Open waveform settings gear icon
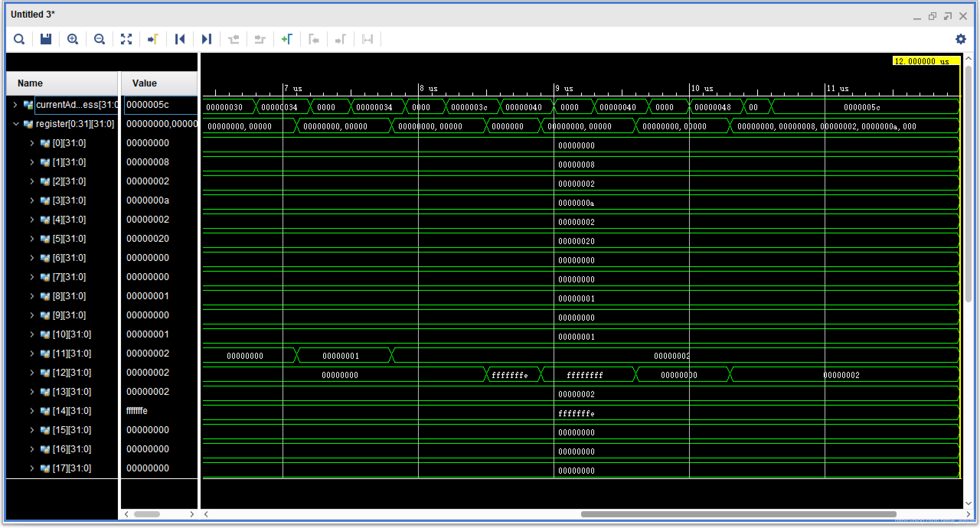980x528 pixels. (x=960, y=39)
